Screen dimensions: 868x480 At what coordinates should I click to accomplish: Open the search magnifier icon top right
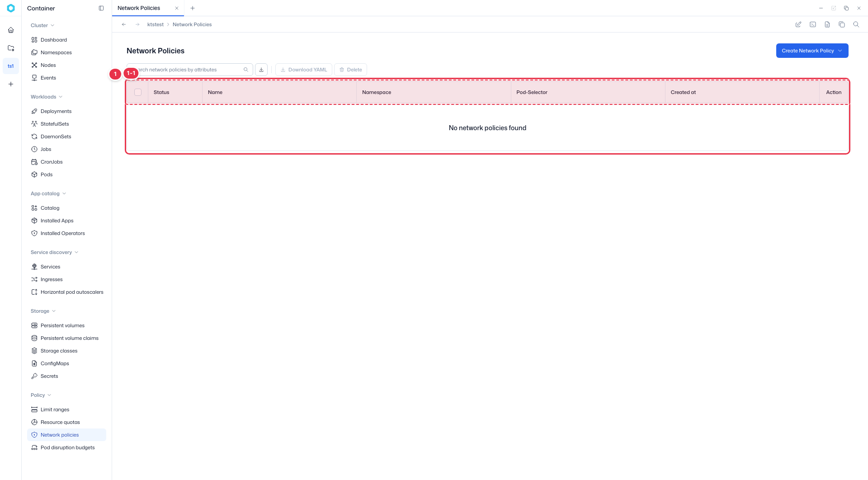(856, 24)
